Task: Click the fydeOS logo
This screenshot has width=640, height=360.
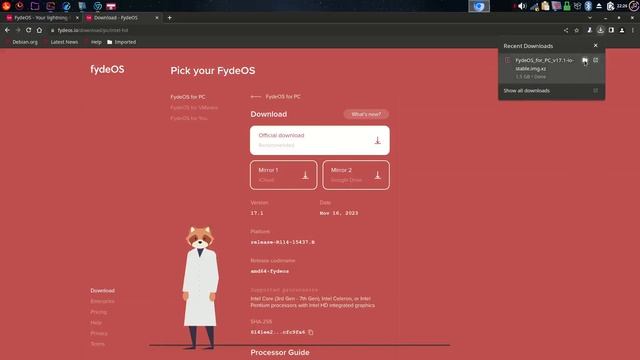Action: 107,69
